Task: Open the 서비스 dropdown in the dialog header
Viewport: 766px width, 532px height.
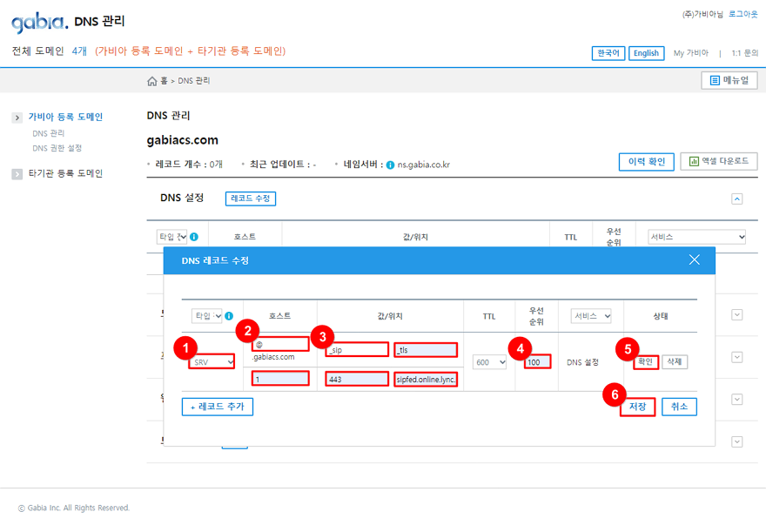Action: pos(591,316)
